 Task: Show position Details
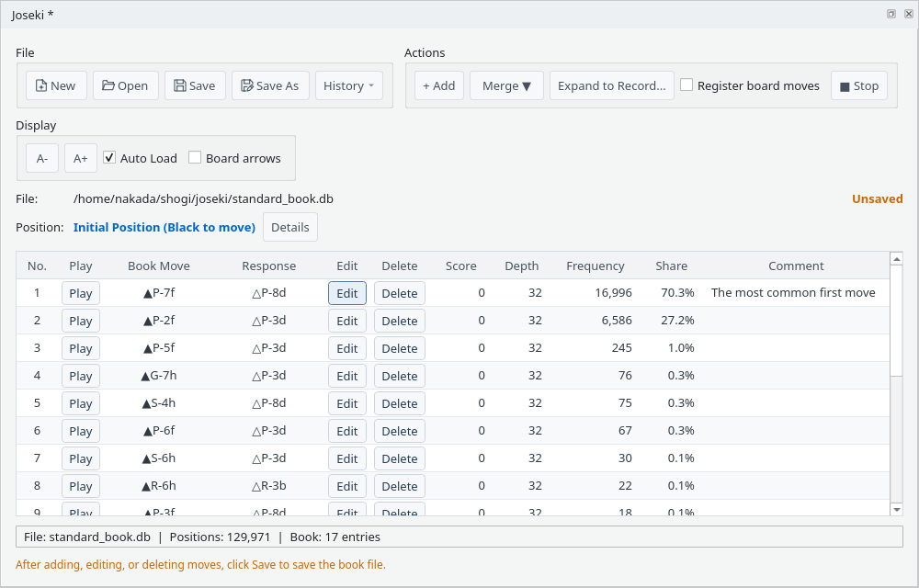coord(290,227)
